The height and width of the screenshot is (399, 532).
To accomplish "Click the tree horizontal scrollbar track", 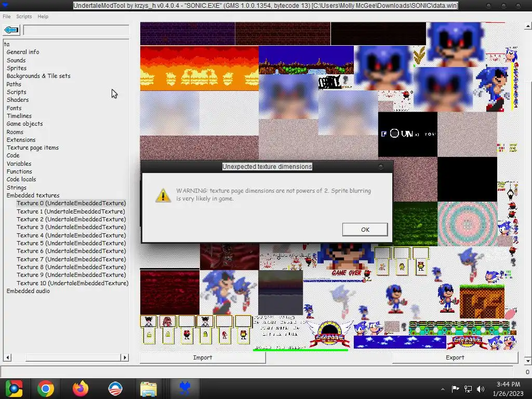I will tap(73, 357).
